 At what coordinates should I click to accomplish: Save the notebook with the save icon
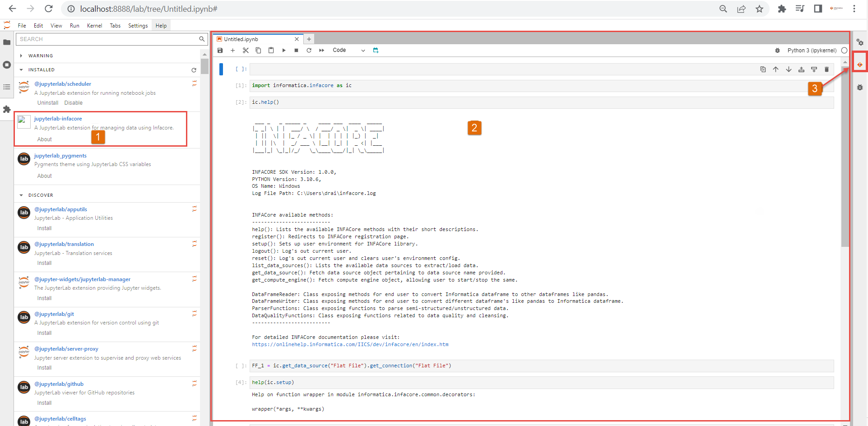[x=220, y=51]
